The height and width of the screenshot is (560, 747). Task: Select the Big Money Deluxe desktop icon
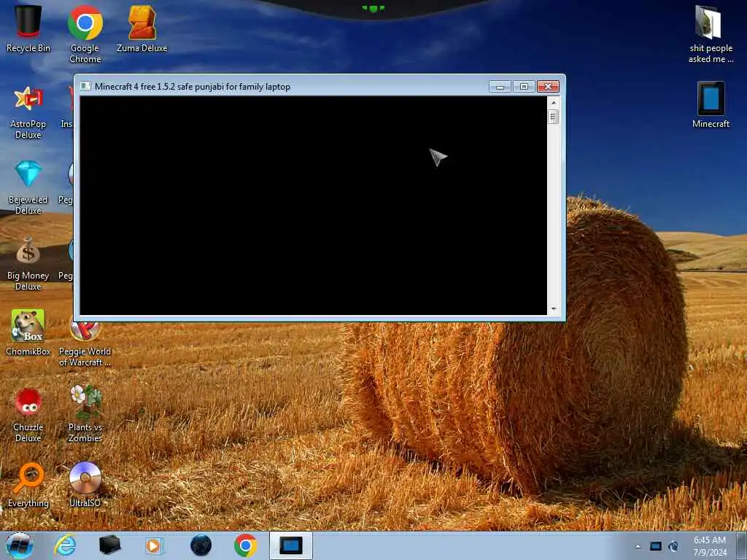(28, 263)
